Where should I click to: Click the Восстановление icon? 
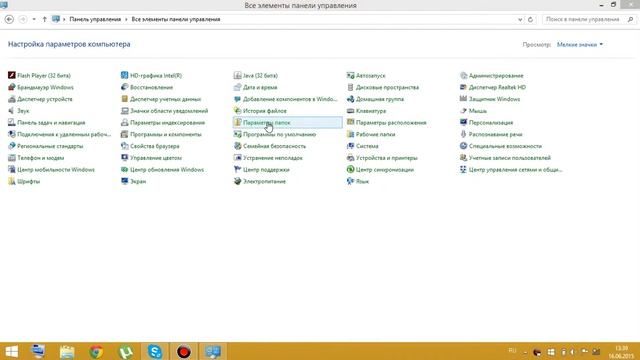(124, 87)
